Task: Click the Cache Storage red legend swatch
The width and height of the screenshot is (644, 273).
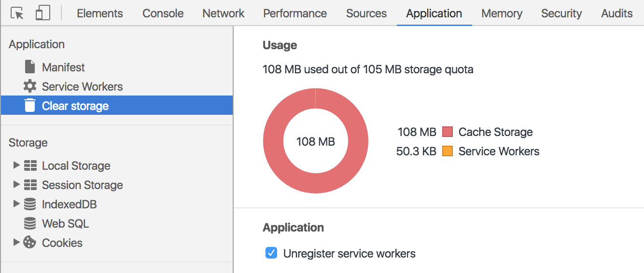Action: [448, 132]
